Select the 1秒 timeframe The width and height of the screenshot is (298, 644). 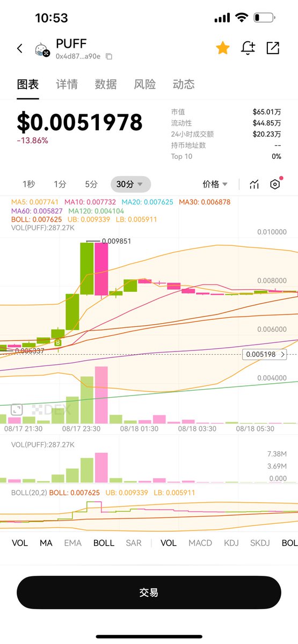pos(29,184)
